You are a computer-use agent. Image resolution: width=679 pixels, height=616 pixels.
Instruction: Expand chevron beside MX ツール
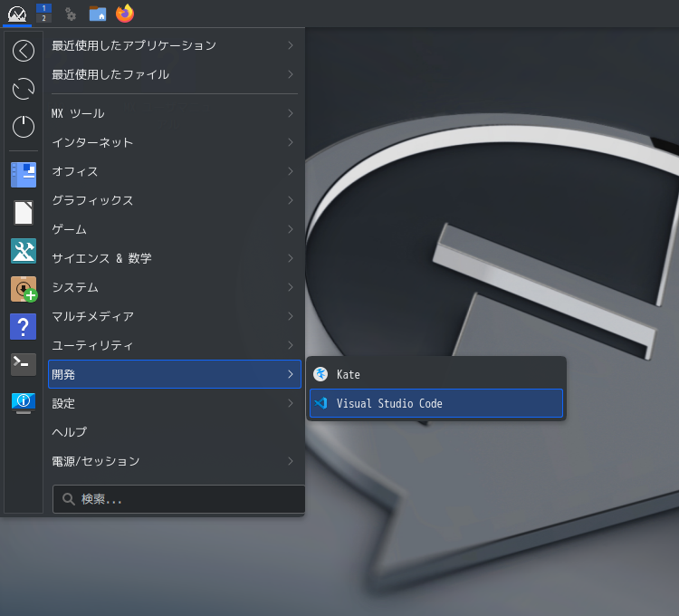click(291, 113)
